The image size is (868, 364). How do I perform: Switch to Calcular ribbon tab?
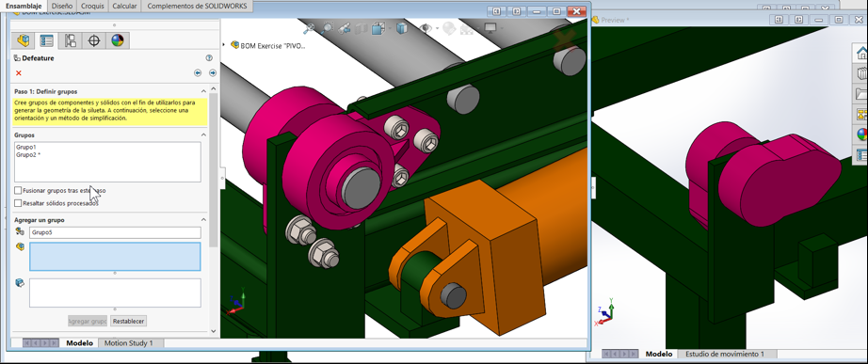pyautogui.click(x=124, y=6)
